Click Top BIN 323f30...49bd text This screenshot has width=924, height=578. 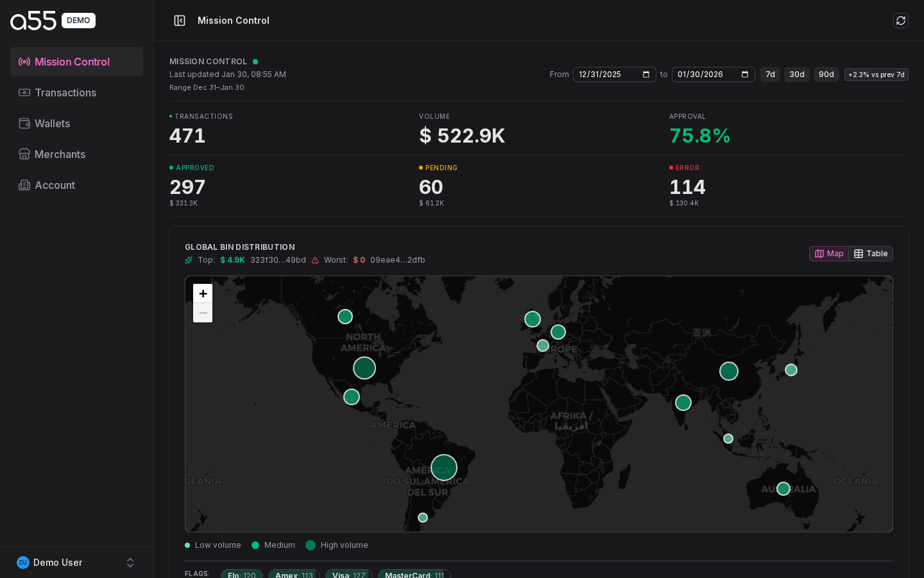pos(278,260)
